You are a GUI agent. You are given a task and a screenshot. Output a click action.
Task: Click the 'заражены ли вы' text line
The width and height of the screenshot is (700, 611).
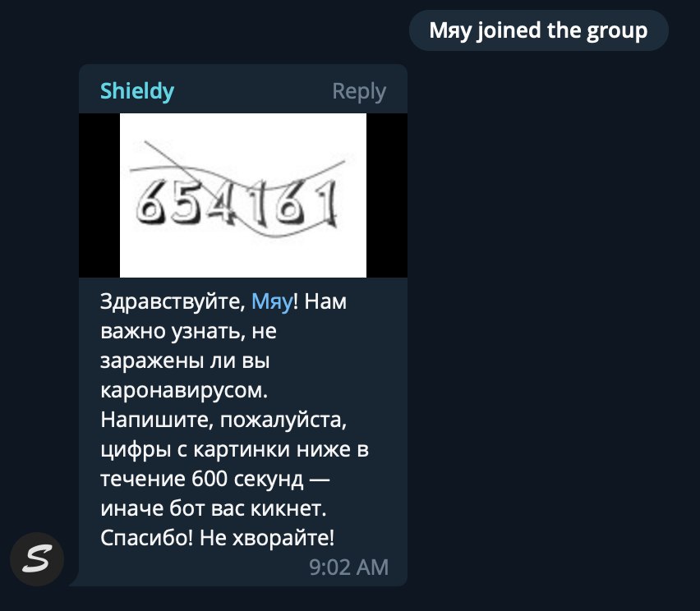[x=185, y=361]
